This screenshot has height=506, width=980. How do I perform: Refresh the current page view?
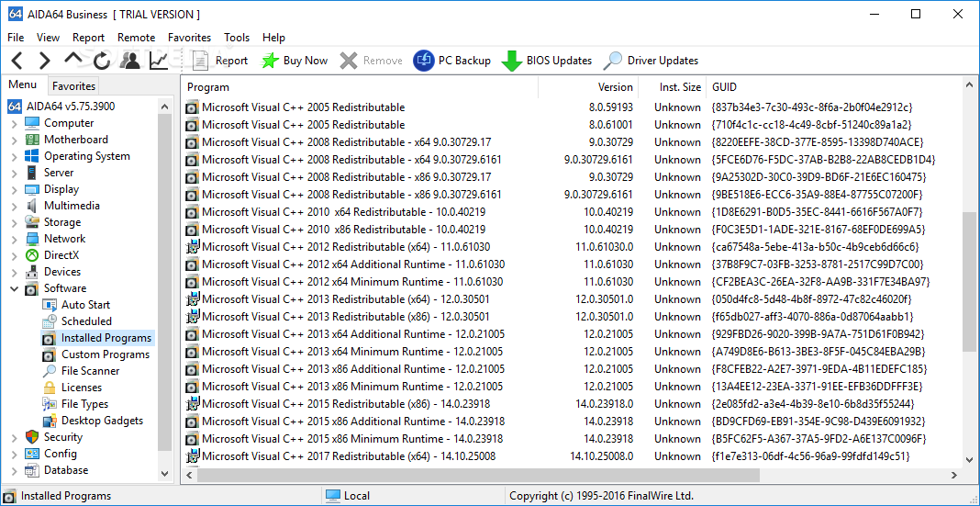pos(102,61)
